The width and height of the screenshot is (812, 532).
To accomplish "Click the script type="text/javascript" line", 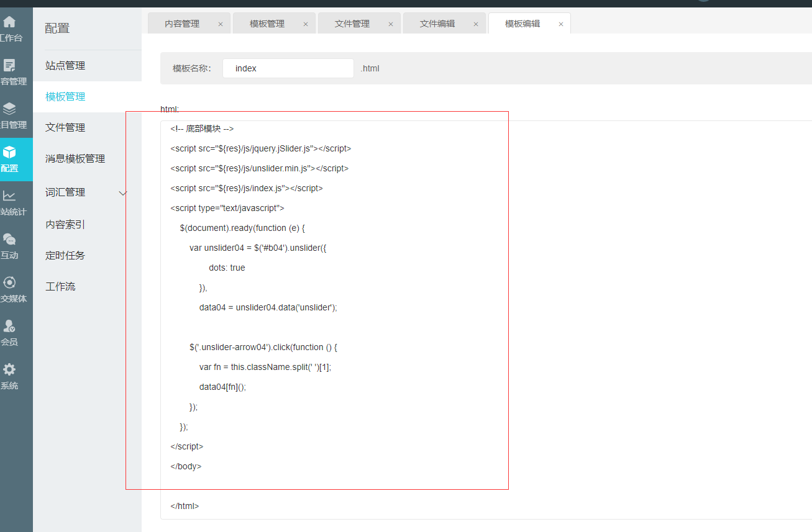I will 227,209.
